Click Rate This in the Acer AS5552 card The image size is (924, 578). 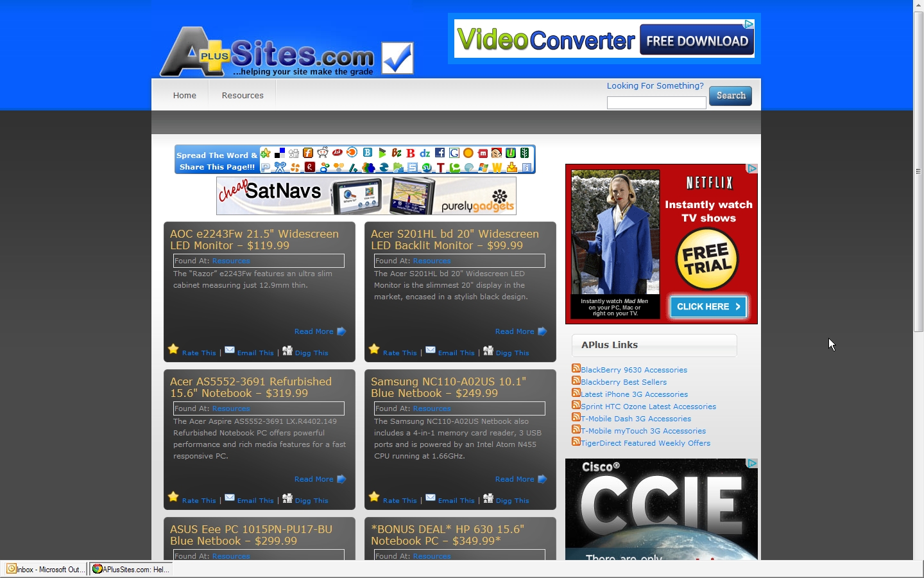(199, 500)
